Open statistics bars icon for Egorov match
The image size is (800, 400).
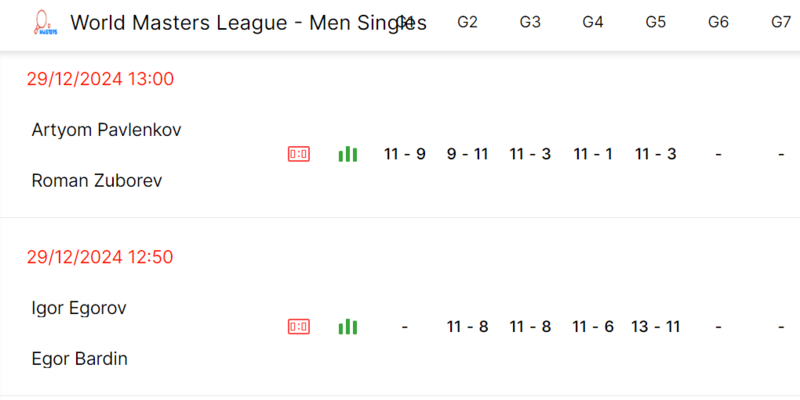coord(347,327)
